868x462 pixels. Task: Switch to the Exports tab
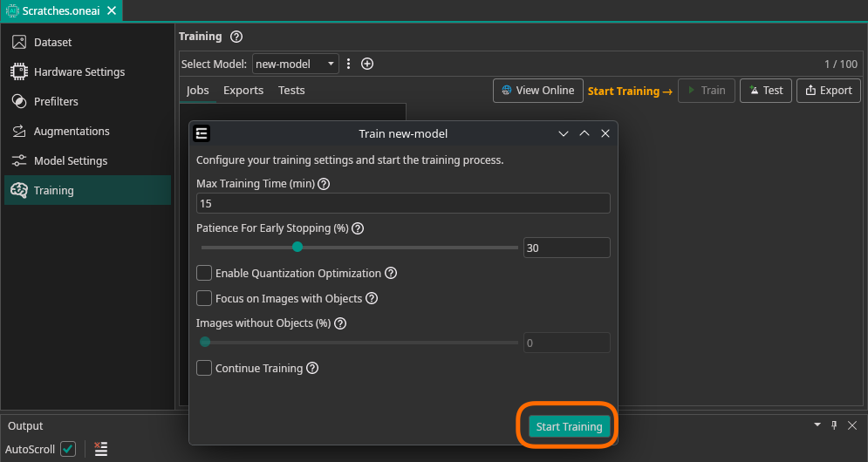tap(243, 91)
